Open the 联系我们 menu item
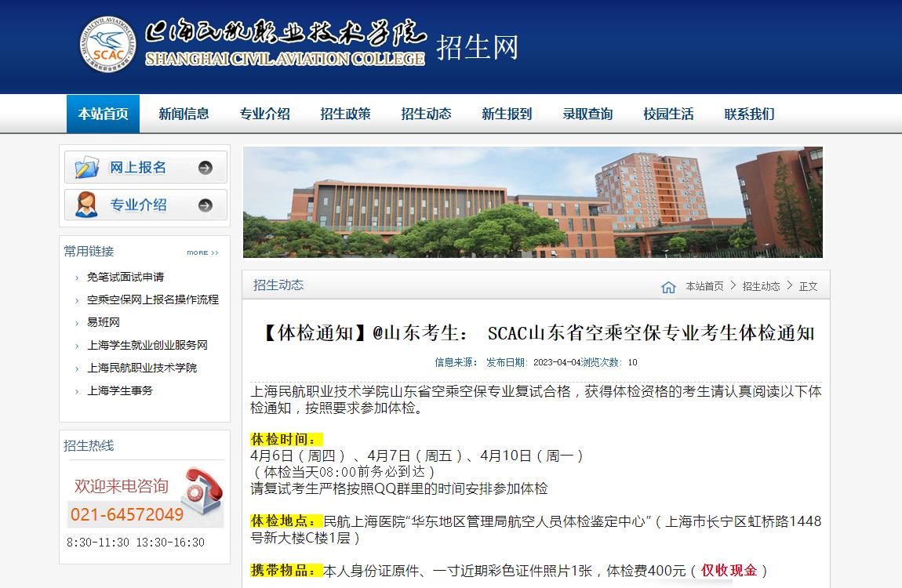 click(750, 114)
